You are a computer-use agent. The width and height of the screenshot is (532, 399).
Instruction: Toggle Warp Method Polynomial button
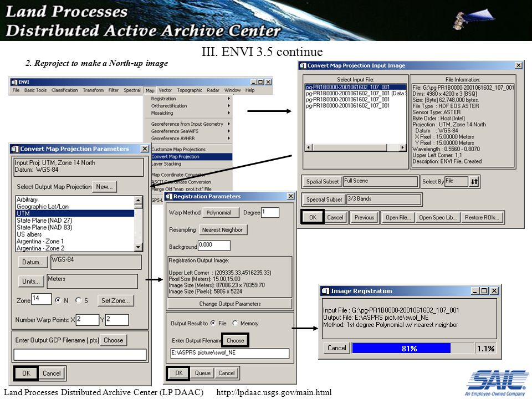pos(221,213)
